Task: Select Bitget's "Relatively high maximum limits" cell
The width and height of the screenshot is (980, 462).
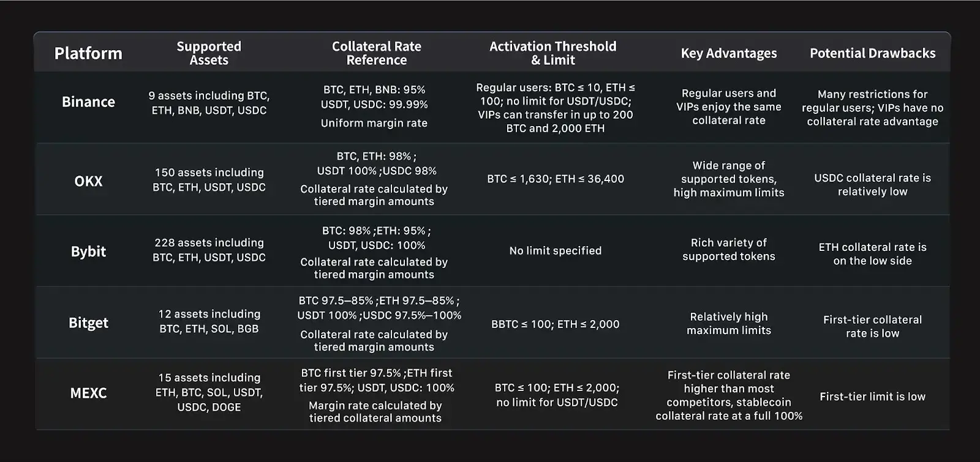Action: (x=728, y=324)
